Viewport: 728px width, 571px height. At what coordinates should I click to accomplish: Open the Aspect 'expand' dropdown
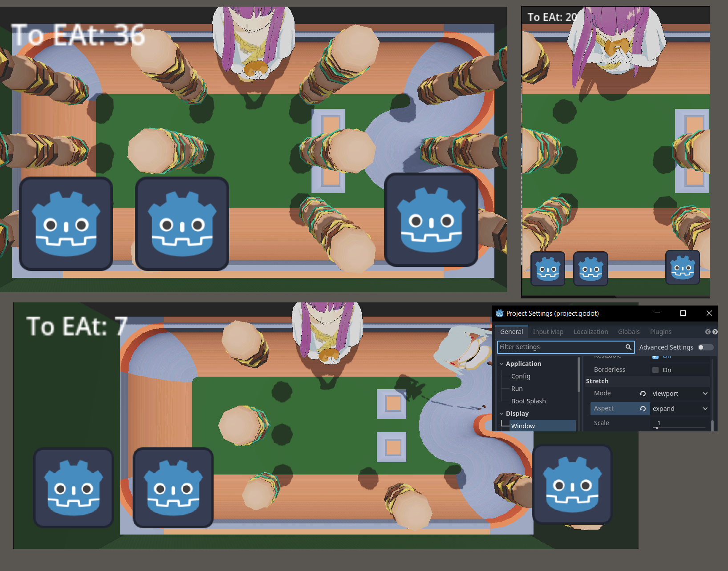(680, 409)
